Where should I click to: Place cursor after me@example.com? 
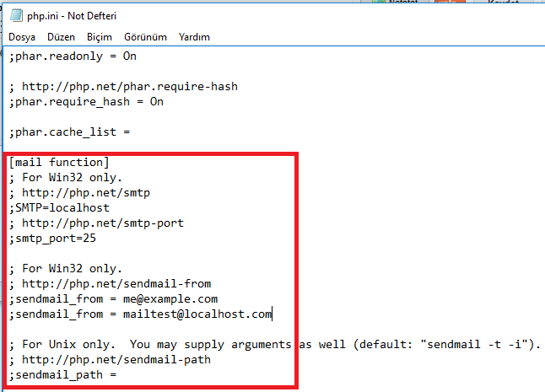point(218,299)
